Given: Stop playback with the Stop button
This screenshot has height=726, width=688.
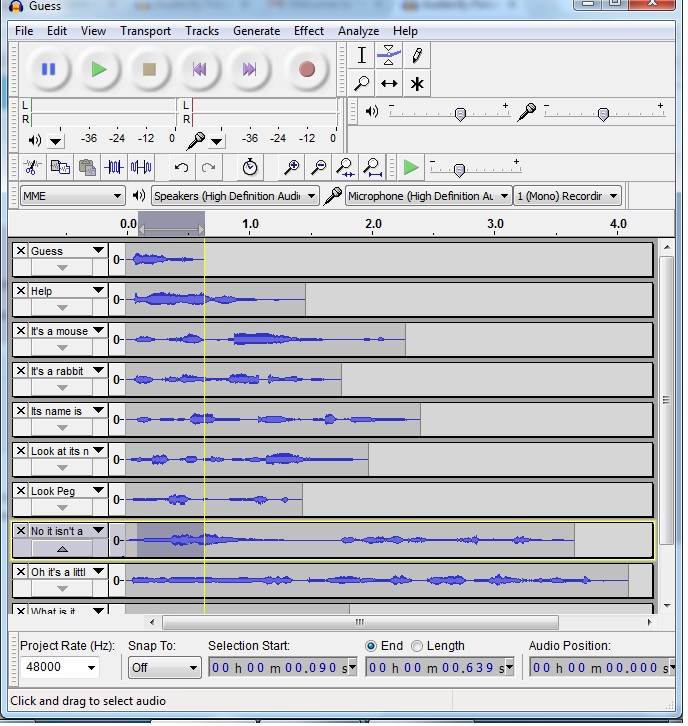Looking at the screenshot, I should click(x=149, y=69).
